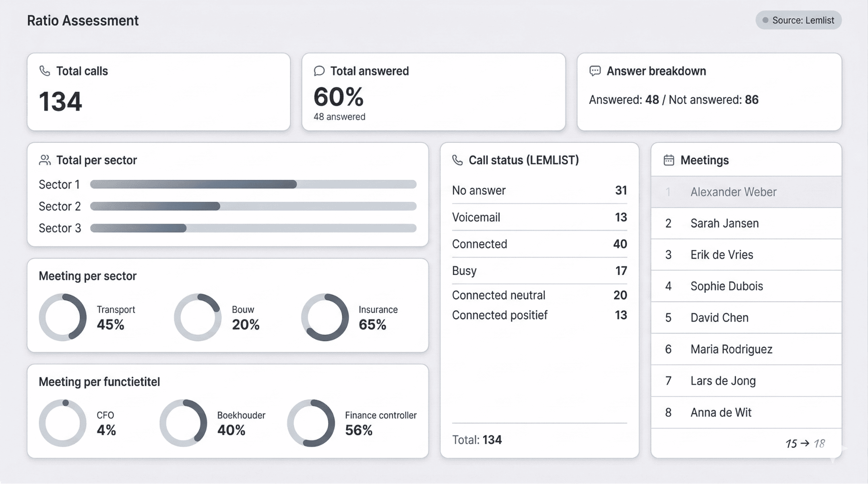
Task: Click the Transport 45% donut chart
Action: pos(63,317)
